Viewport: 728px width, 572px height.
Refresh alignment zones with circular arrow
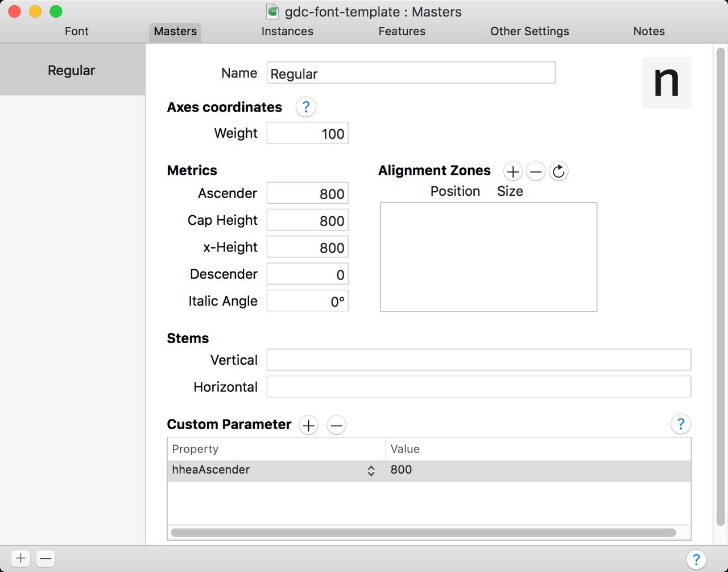coord(559,171)
